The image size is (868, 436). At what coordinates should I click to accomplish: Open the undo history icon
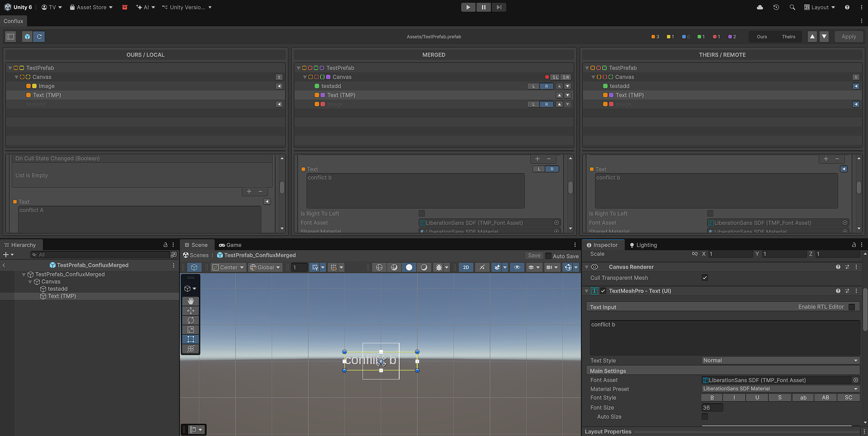point(776,7)
